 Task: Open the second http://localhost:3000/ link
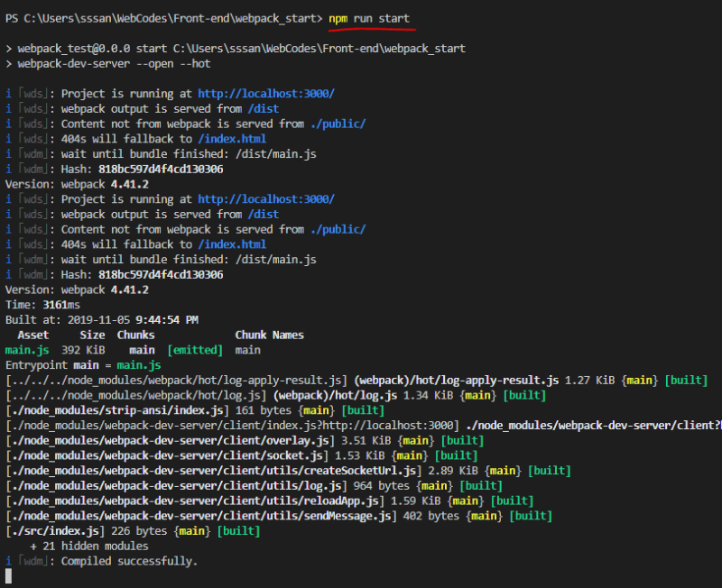tap(266, 199)
